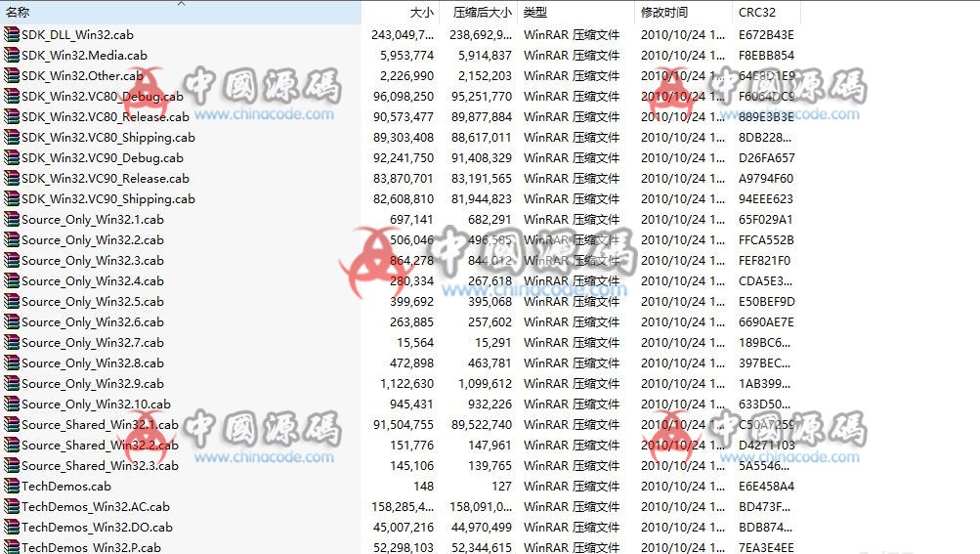Image resolution: width=980 pixels, height=554 pixels.
Task: Sort by the CRC32 column header
Action: tap(766, 12)
